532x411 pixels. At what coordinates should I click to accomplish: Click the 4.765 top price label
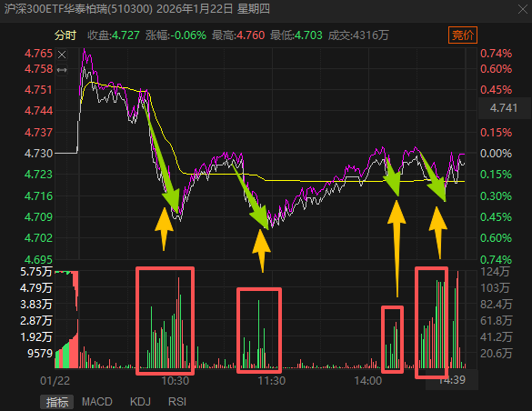(x=39, y=54)
